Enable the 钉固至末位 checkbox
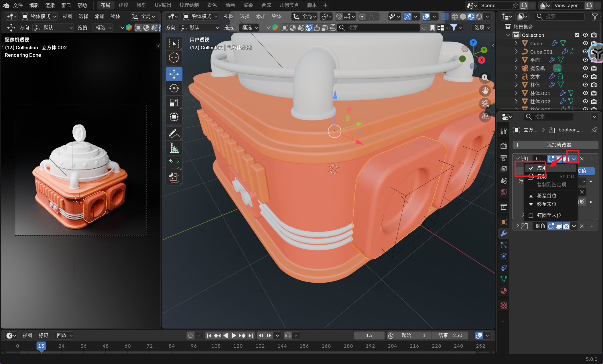603x364 pixels. click(x=531, y=215)
